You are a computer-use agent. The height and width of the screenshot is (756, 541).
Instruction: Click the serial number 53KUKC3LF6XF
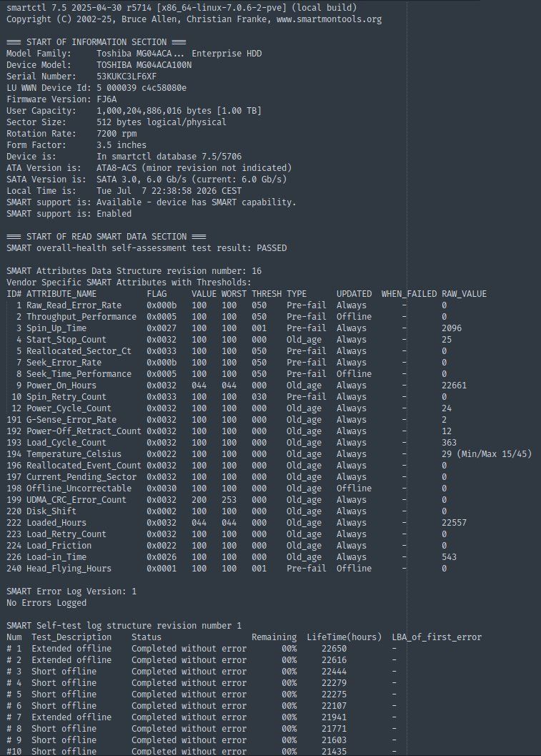[x=126, y=77]
